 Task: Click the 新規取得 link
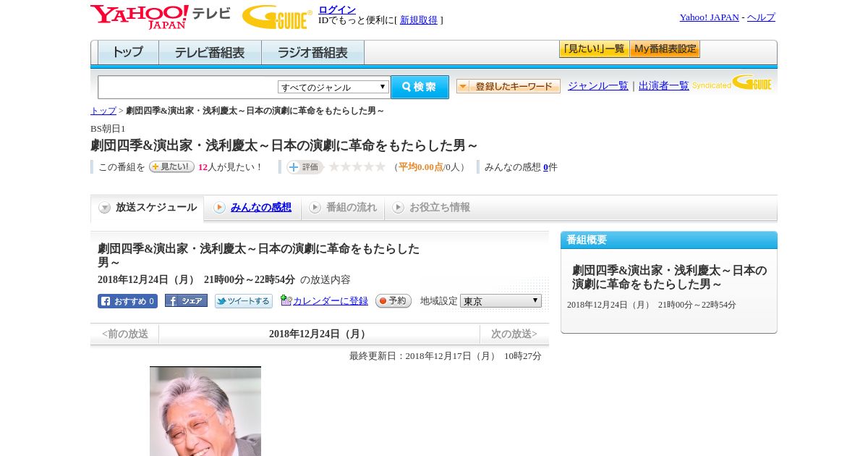point(419,20)
